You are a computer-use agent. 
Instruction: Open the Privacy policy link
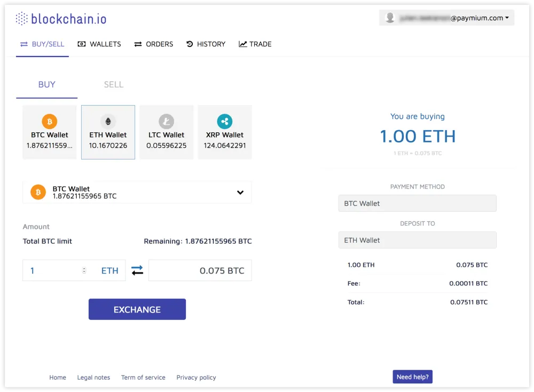click(x=196, y=378)
